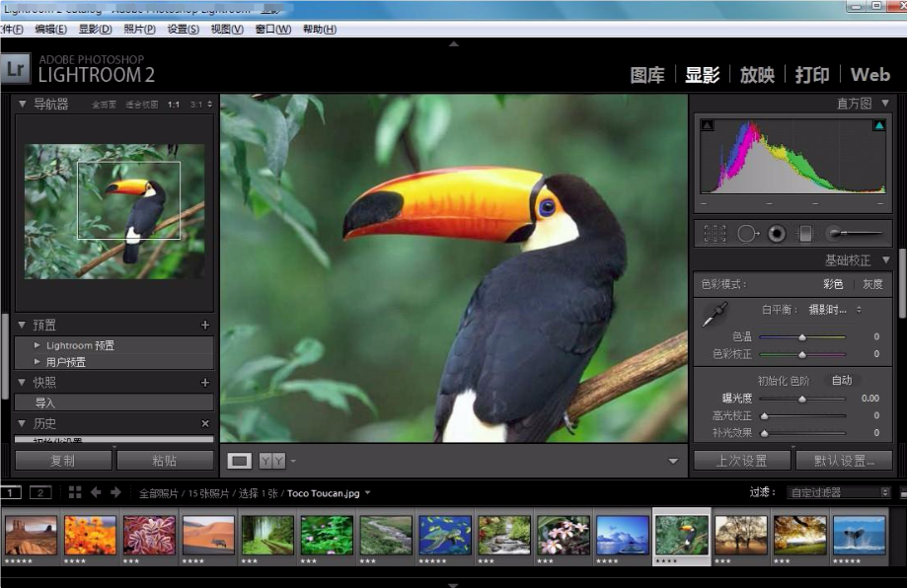
Task: Select Color (彩色) treatment mode
Action: [x=833, y=284]
